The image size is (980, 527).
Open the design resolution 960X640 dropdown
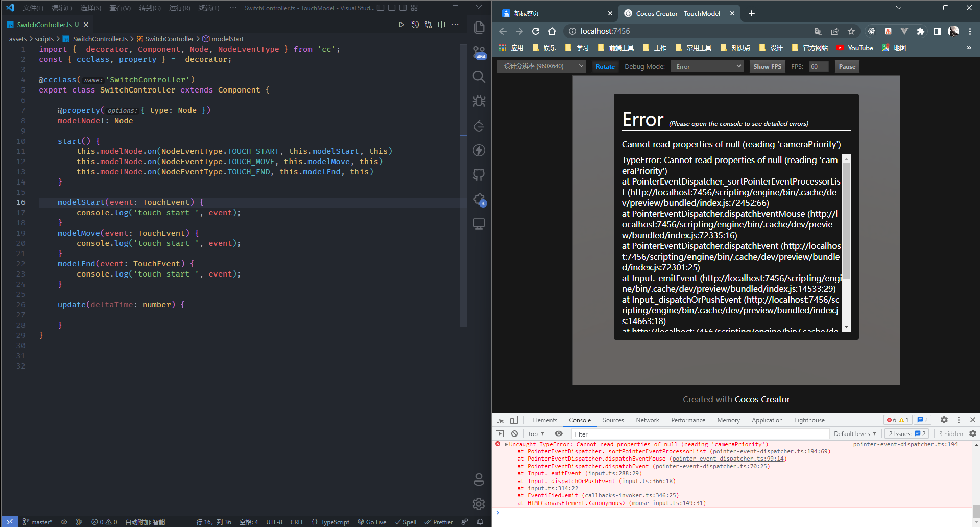coord(541,66)
